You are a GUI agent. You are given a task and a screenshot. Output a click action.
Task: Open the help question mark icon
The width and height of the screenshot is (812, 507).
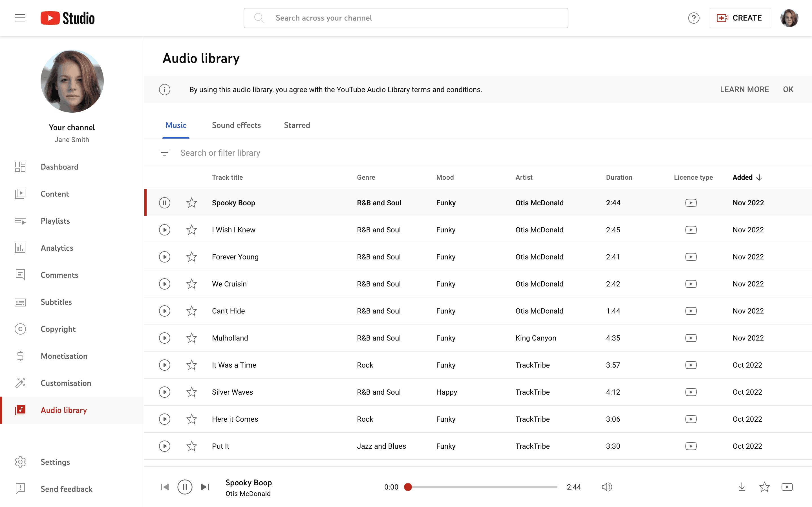click(694, 18)
